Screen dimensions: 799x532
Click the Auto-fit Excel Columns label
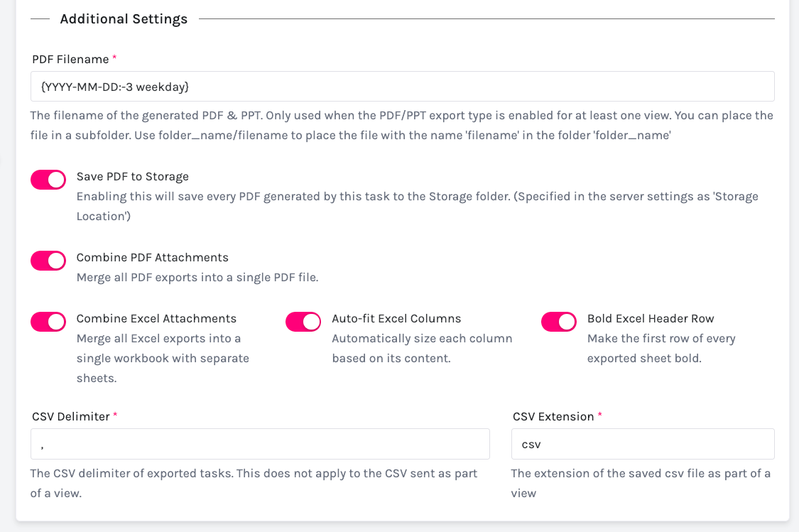(x=396, y=318)
